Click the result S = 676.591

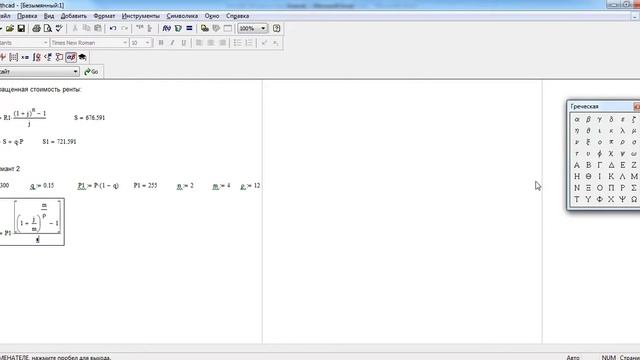[89, 118]
